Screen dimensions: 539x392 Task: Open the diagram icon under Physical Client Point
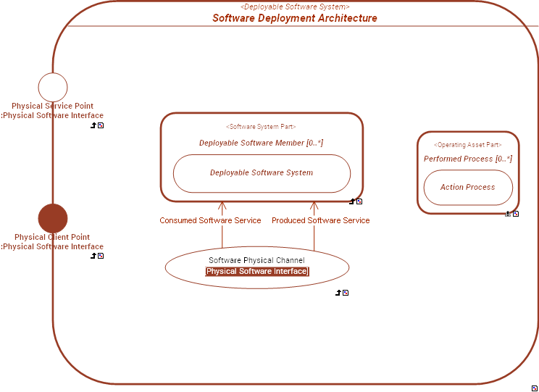pos(101,256)
